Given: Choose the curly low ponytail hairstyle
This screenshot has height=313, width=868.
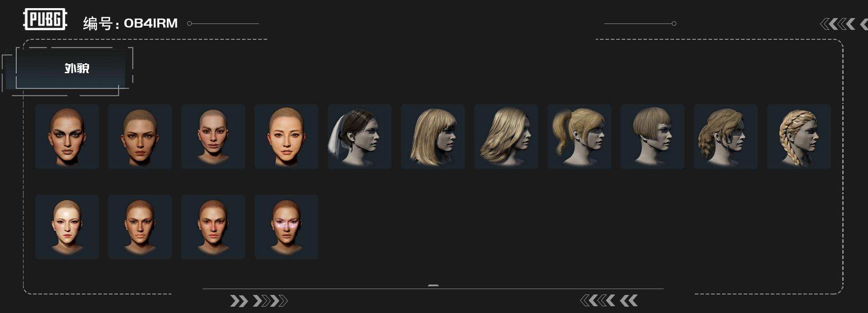Looking at the screenshot, I should 726,136.
